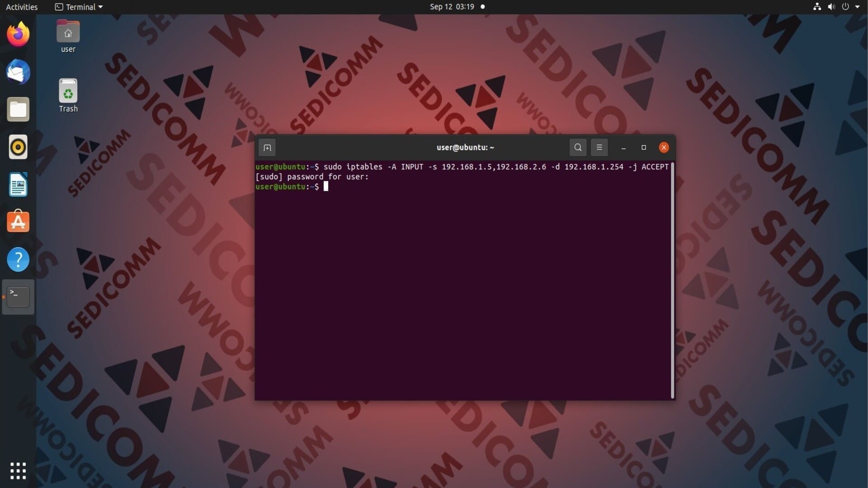868x488 pixels.
Task: Open a new tab in the terminal
Action: pos(267,147)
